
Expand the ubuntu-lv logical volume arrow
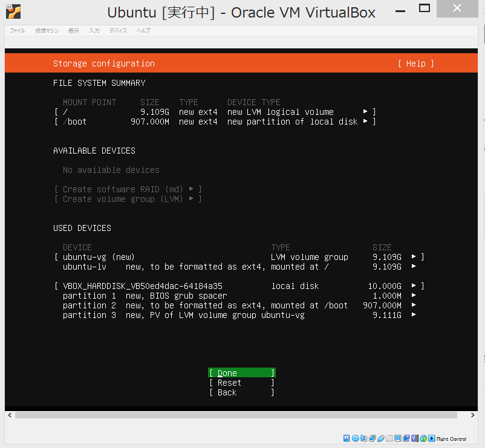(x=414, y=266)
